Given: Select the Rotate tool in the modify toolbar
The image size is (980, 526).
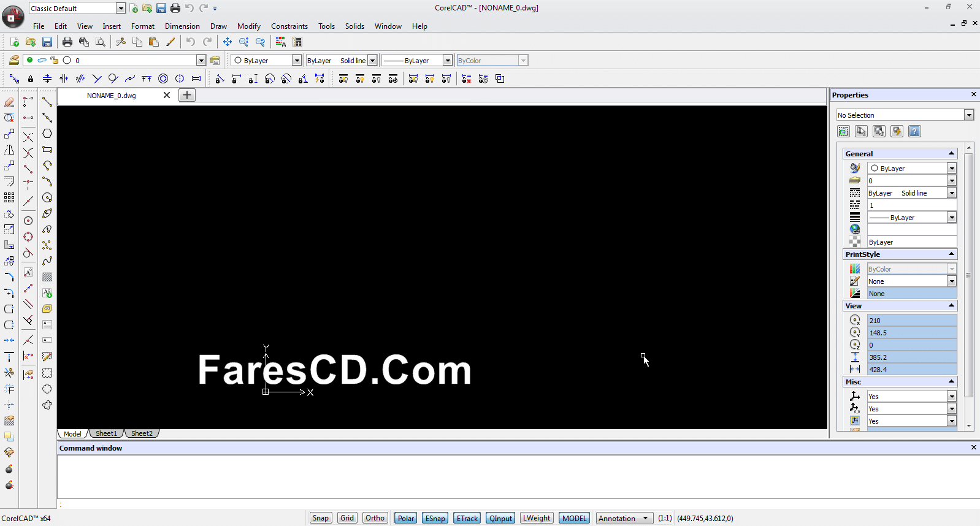Looking at the screenshot, I should [9, 214].
